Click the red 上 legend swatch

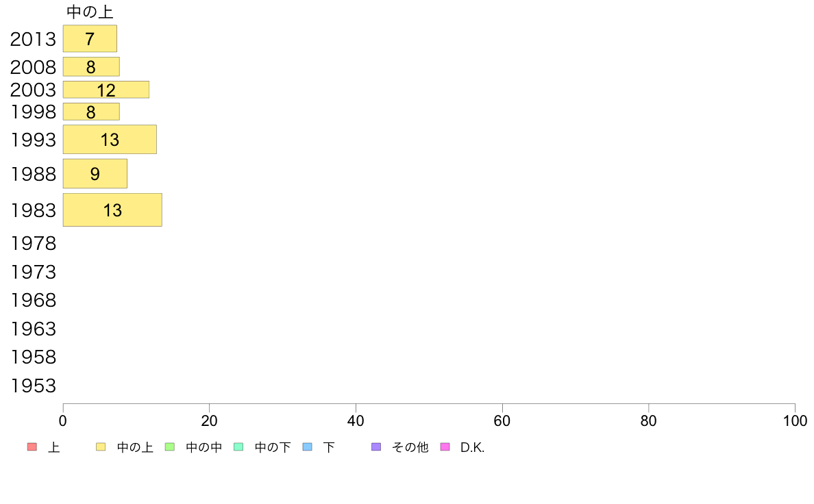(32, 447)
